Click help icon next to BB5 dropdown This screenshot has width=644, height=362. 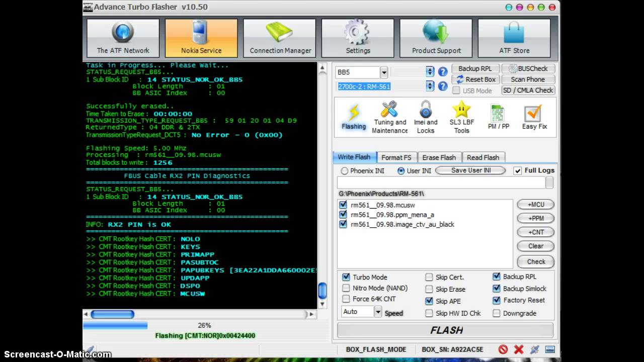(443, 72)
